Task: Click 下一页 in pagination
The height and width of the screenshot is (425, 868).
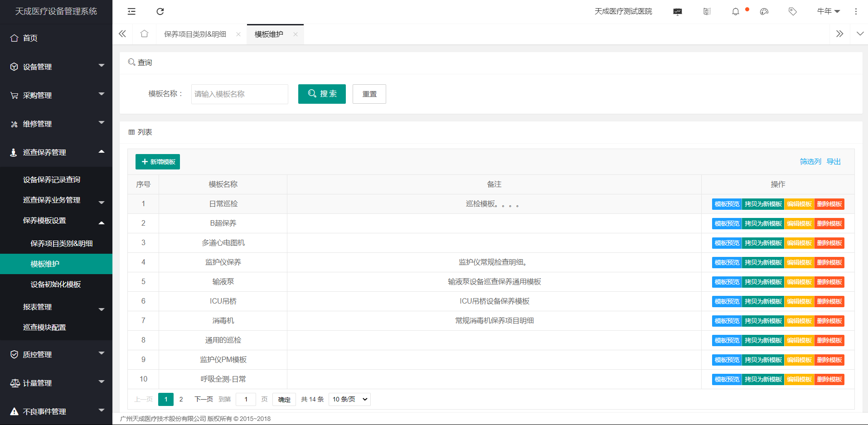Action: tap(204, 399)
